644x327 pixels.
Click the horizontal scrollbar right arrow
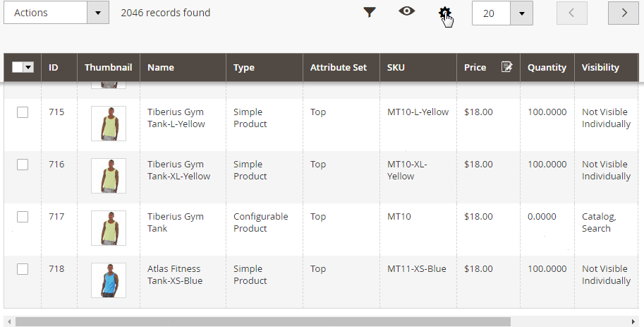click(x=633, y=321)
